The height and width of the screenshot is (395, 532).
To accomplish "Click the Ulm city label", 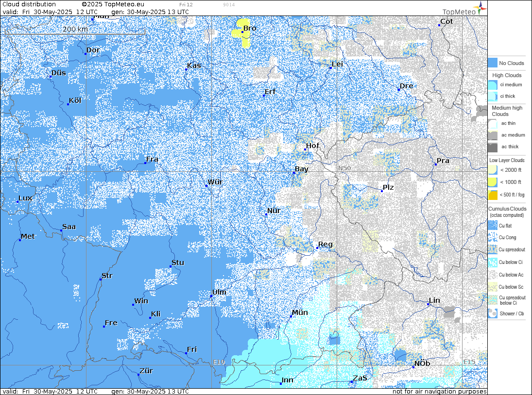I will 219,292.
